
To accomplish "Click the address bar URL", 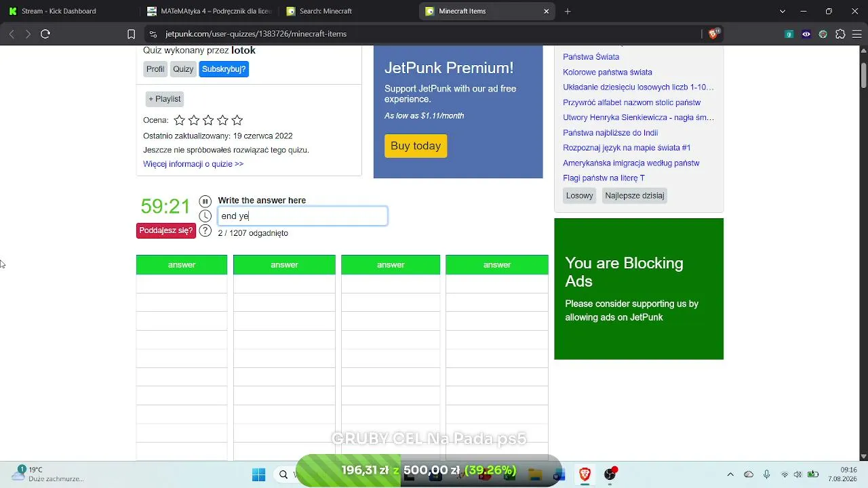I will 256,34.
